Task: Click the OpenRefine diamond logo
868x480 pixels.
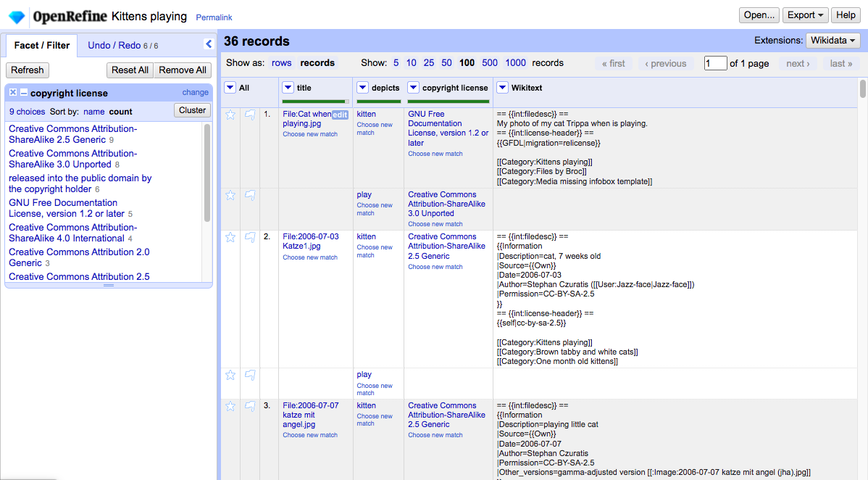Action: pos(16,15)
